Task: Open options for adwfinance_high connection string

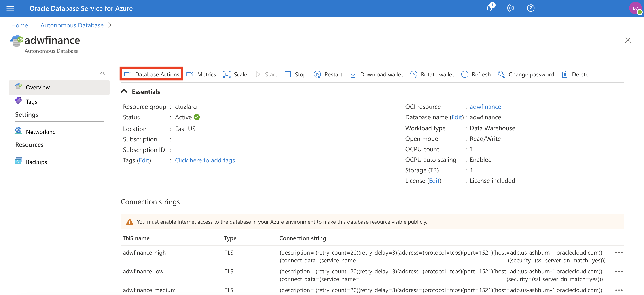Action: coord(619,252)
